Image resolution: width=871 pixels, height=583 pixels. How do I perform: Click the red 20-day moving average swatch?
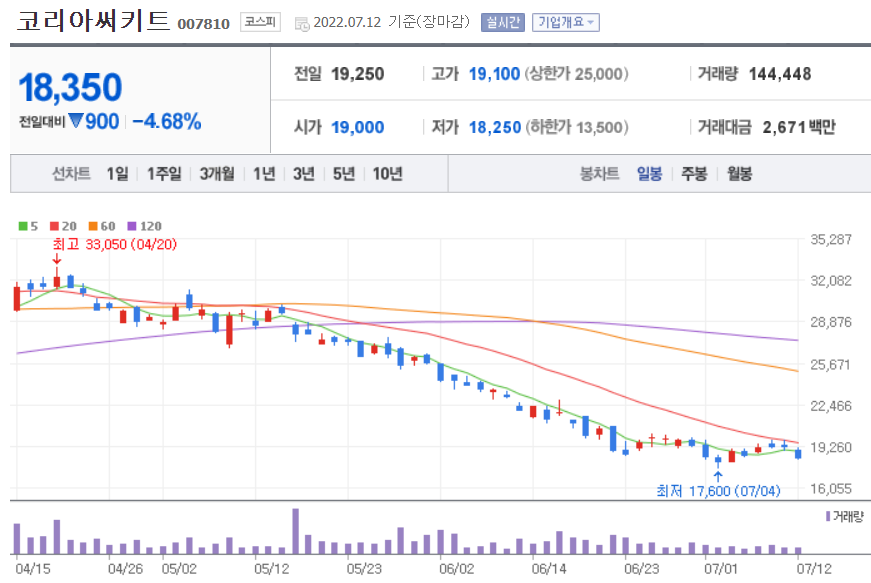(54, 226)
